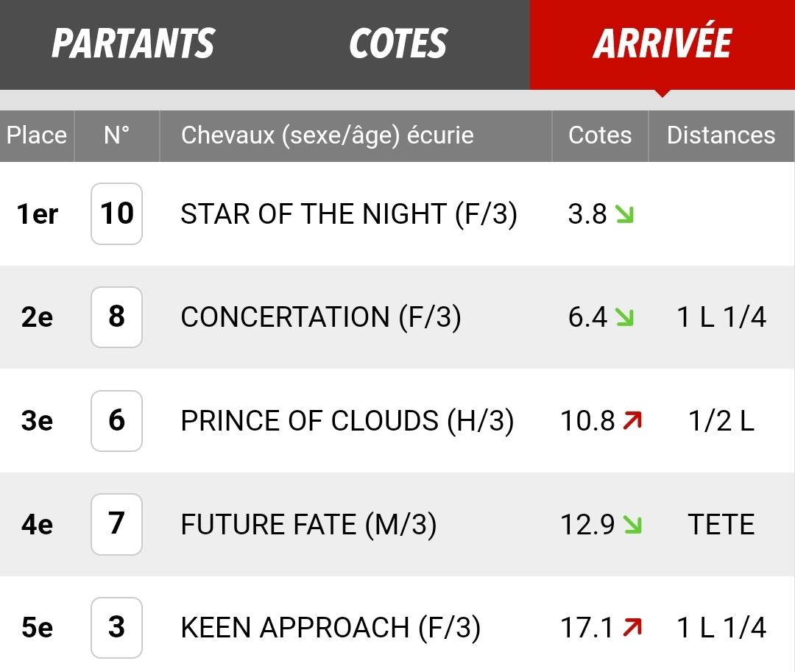The image size is (795, 672).
Task: Click the number 3 badge
Action: [x=116, y=627]
